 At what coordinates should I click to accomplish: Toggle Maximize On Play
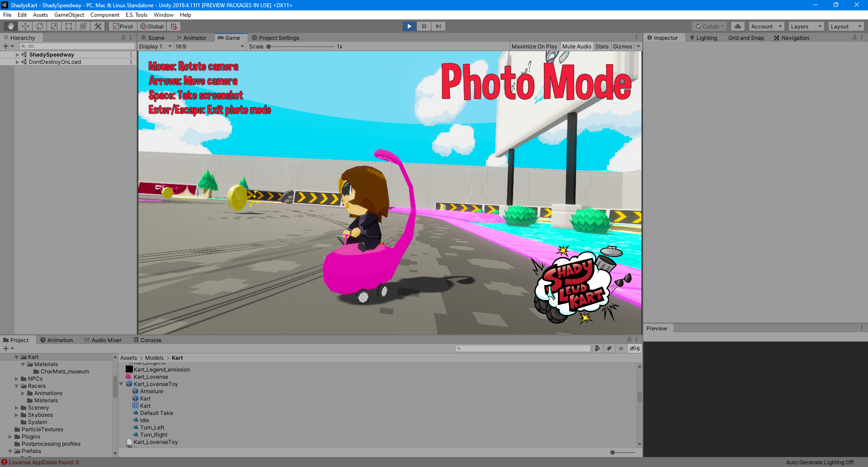coord(534,46)
